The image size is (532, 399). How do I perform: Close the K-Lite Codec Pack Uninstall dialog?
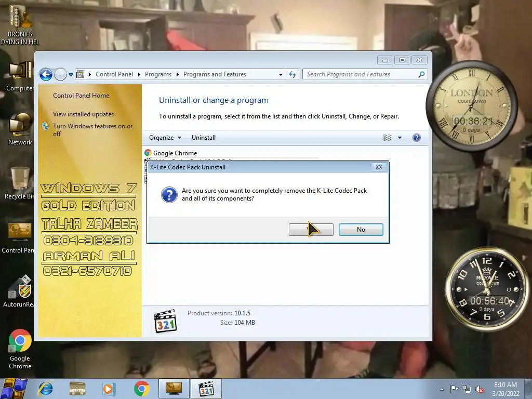(x=379, y=167)
